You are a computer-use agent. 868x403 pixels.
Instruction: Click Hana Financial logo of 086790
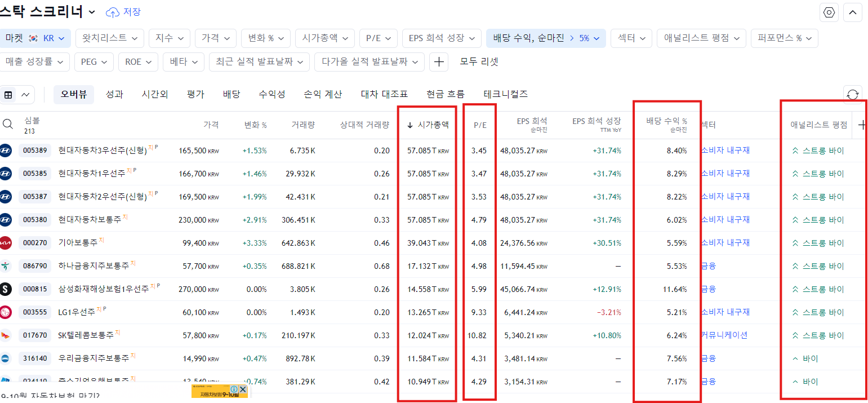tap(6, 266)
